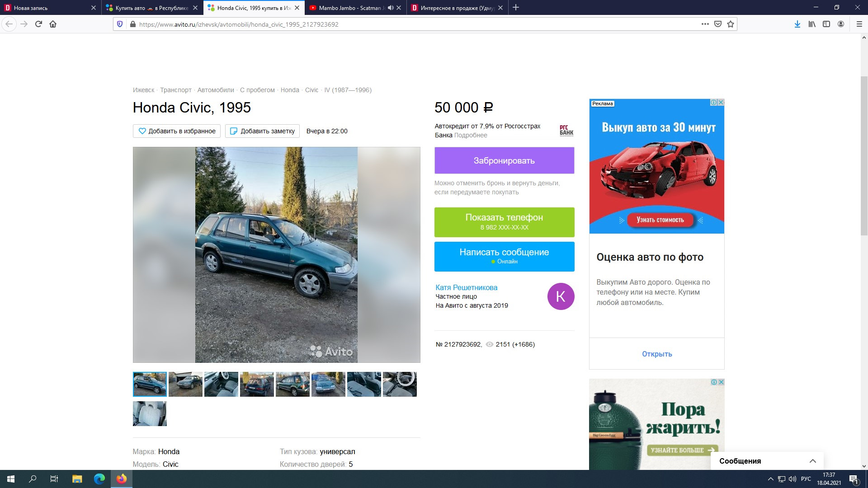The image size is (868, 488).
Task: Toggle the sidebar view icon
Action: [x=826, y=24]
